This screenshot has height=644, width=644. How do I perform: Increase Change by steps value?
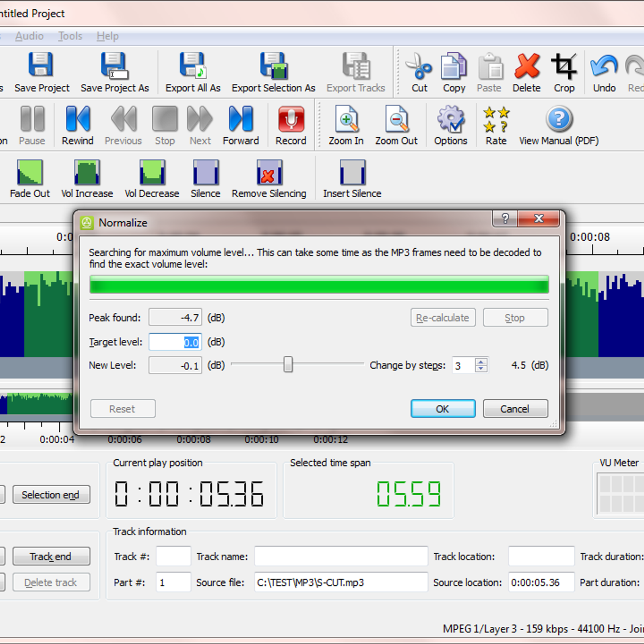[x=481, y=361]
